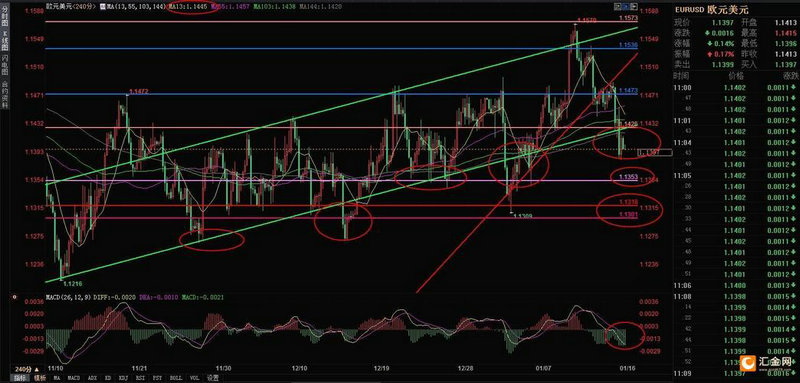Open 设置 in the bottom indicator bar

(213, 378)
